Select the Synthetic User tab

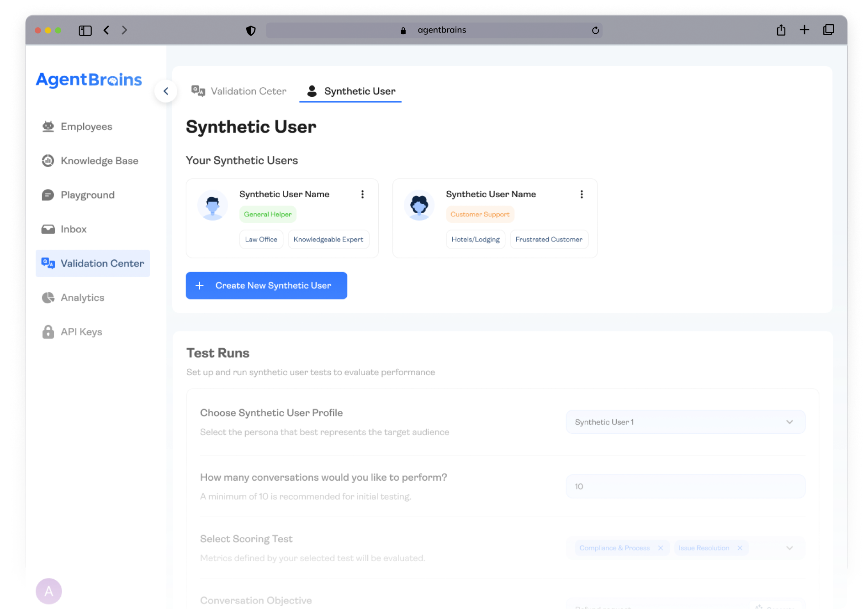pos(350,91)
